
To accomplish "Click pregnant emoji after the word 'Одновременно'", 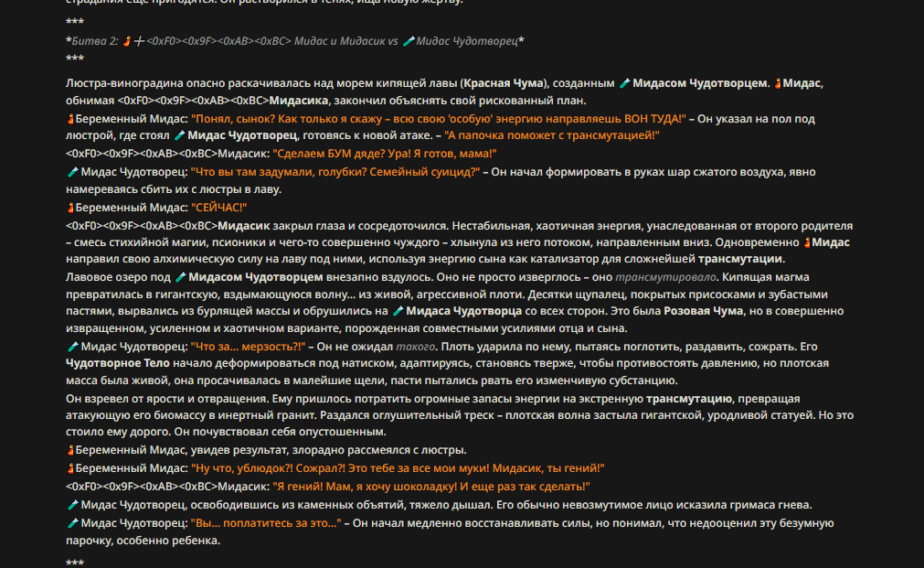I will pyautogui.click(x=807, y=242).
